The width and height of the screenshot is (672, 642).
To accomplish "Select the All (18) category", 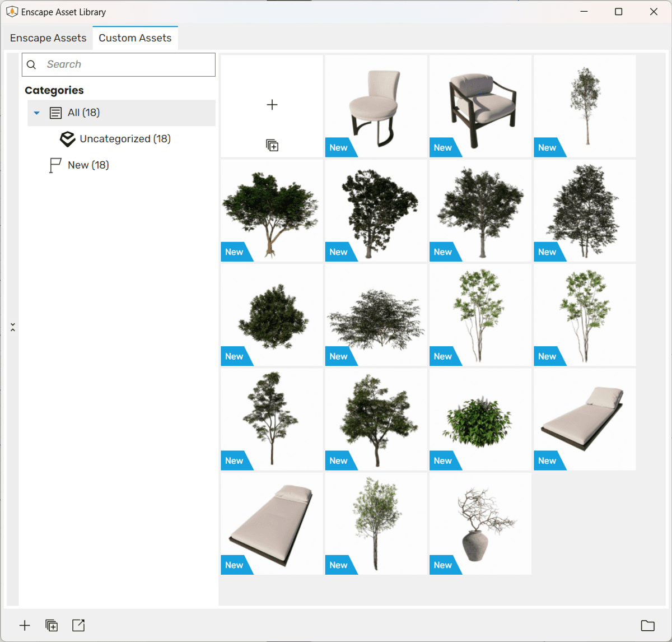I will click(x=122, y=113).
